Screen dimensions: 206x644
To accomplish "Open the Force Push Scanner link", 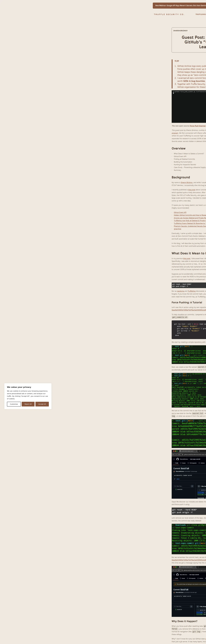I will click(x=198, y=126).
